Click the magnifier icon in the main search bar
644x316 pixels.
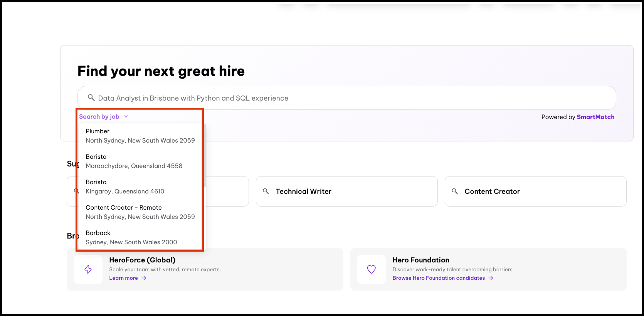pos(91,98)
